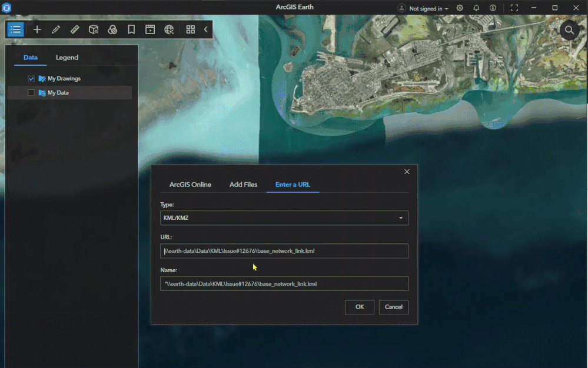
Task: Enter full screen mode icon
Action: click(514, 8)
